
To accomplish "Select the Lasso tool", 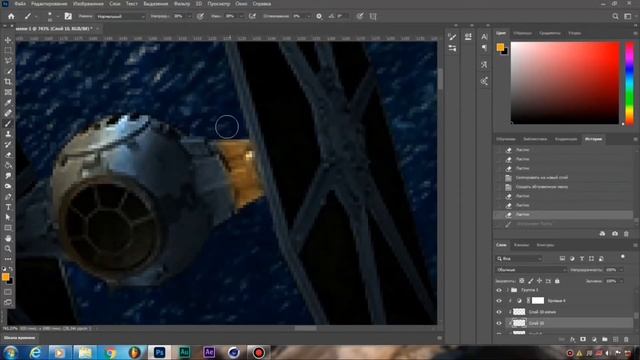I will tap(8, 60).
